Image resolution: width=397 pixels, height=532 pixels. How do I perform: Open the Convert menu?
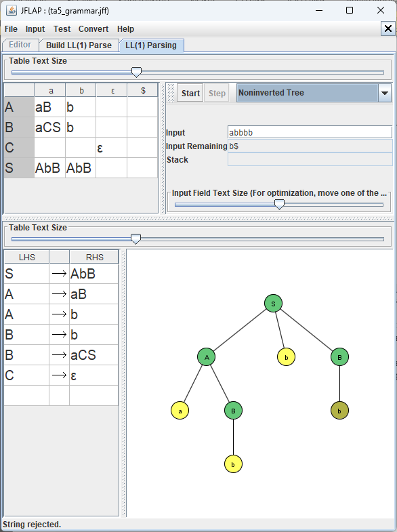pos(93,29)
